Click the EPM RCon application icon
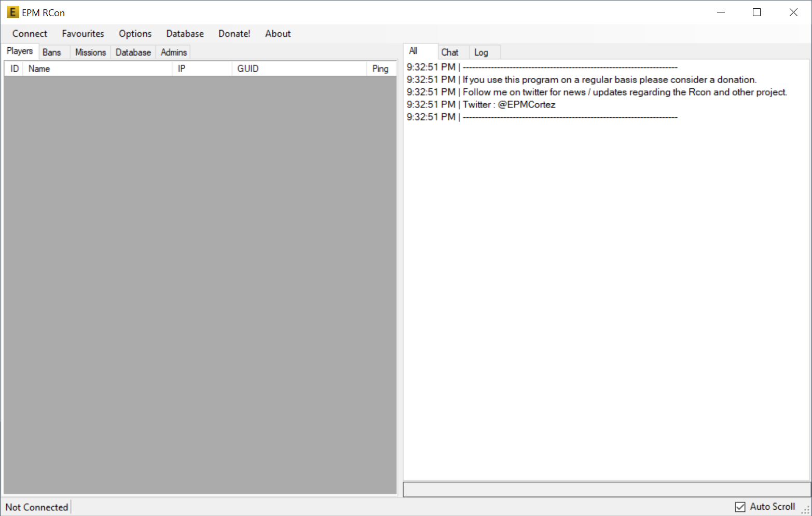Image resolution: width=812 pixels, height=516 pixels. [x=12, y=12]
